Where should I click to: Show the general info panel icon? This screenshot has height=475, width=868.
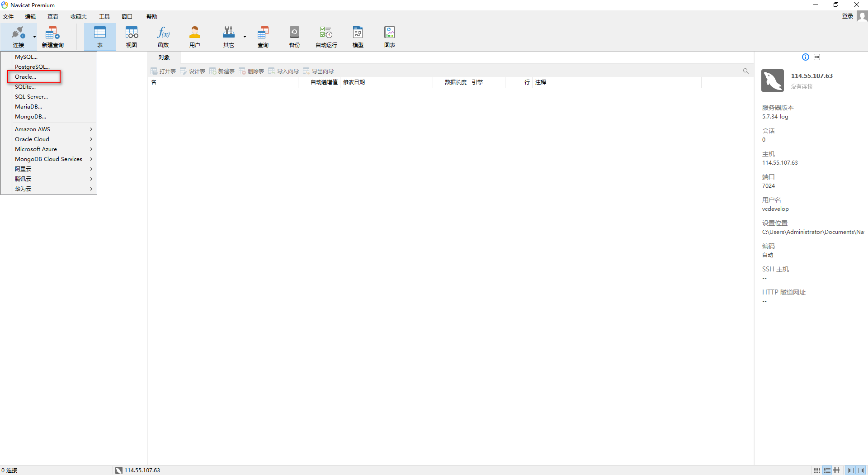[x=806, y=57]
